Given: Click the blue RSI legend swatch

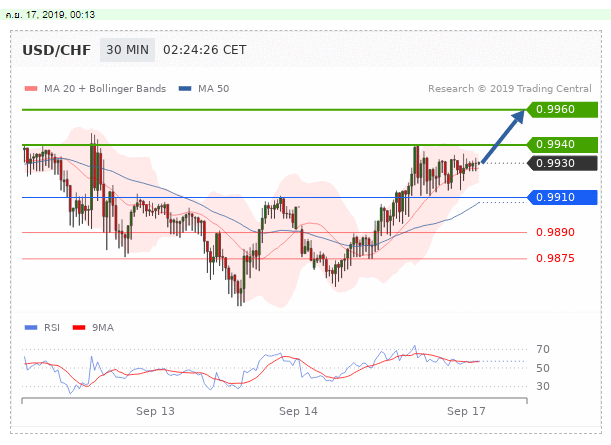Looking at the screenshot, I should (x=31, y=327).
